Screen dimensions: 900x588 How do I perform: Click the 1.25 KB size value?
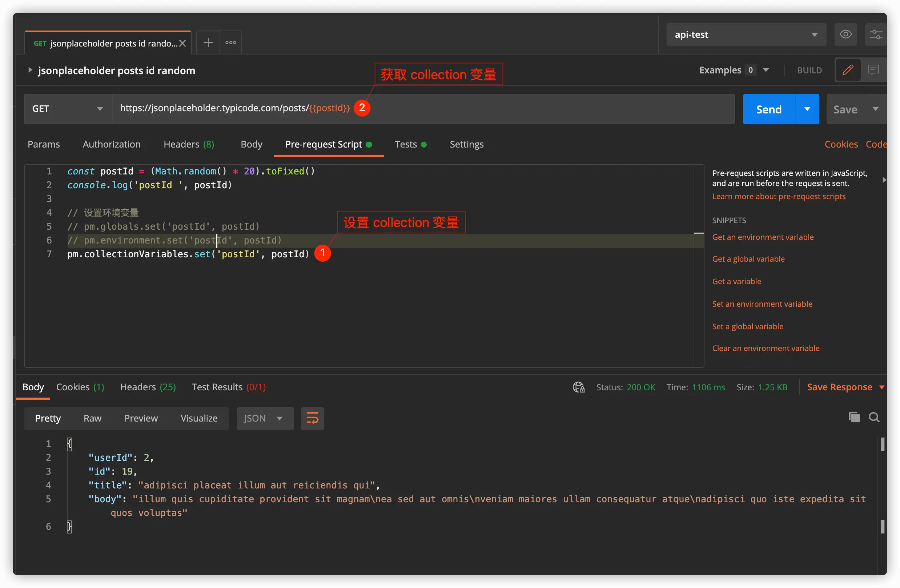(772, 387)
